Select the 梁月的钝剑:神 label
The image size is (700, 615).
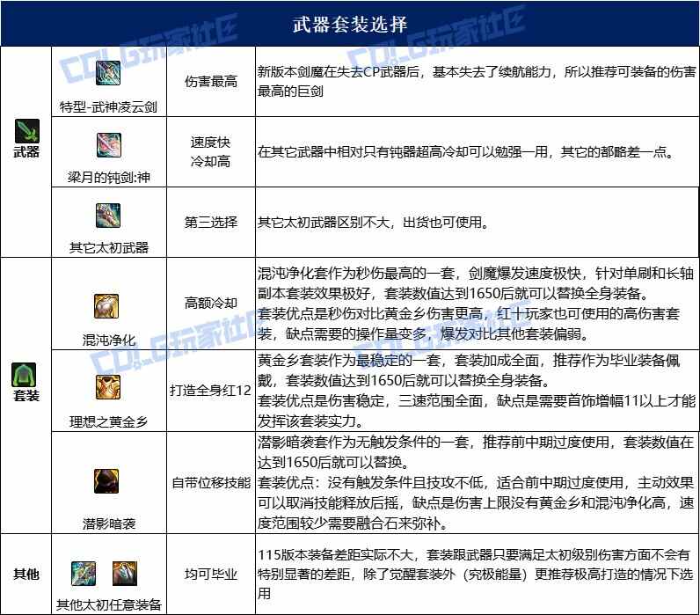(x=108, y=178)
